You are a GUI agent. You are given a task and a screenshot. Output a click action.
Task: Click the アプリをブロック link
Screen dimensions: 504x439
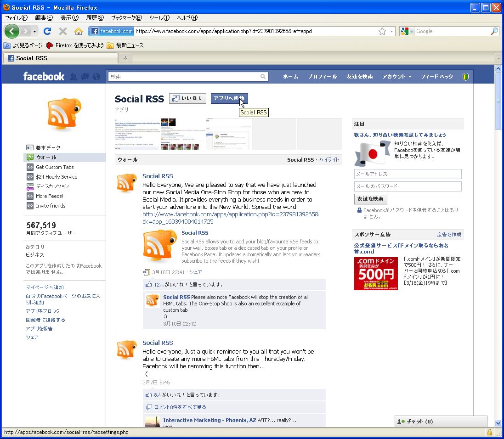(x=43, y=311)
